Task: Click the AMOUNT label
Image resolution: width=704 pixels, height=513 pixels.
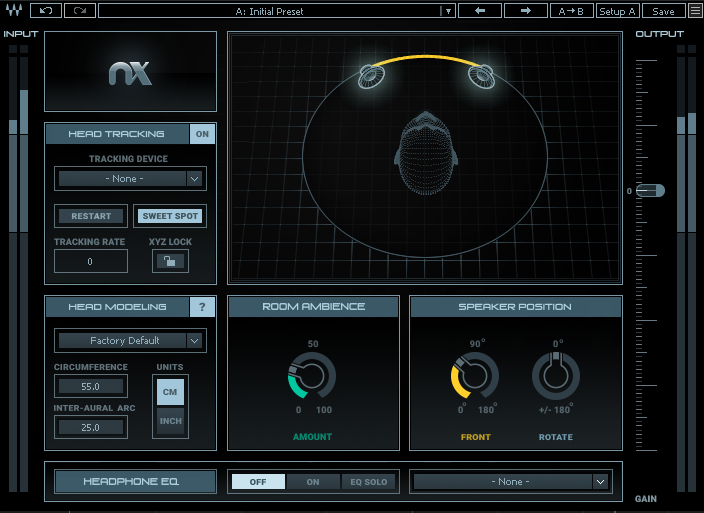Action: pyautogui.click(x=312, y=437)
